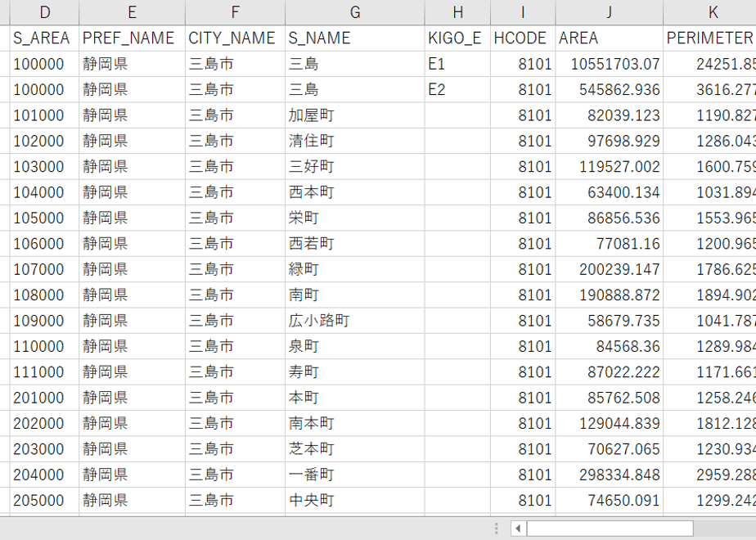Select the 栄町 cell
This screenshot has height=540, width=756.
tap(355, 218)
